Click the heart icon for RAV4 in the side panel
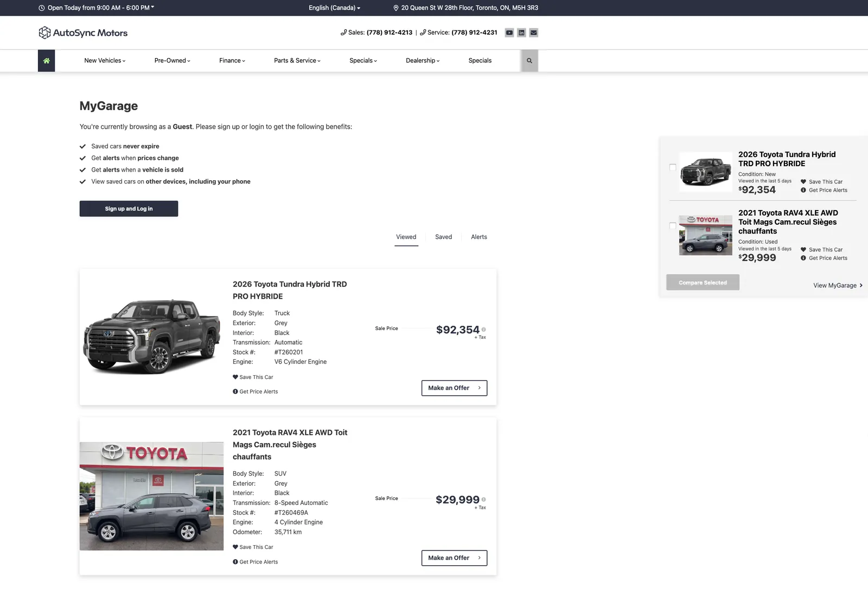The width and height of the screenshot is (868, 607). pos(803,250)
